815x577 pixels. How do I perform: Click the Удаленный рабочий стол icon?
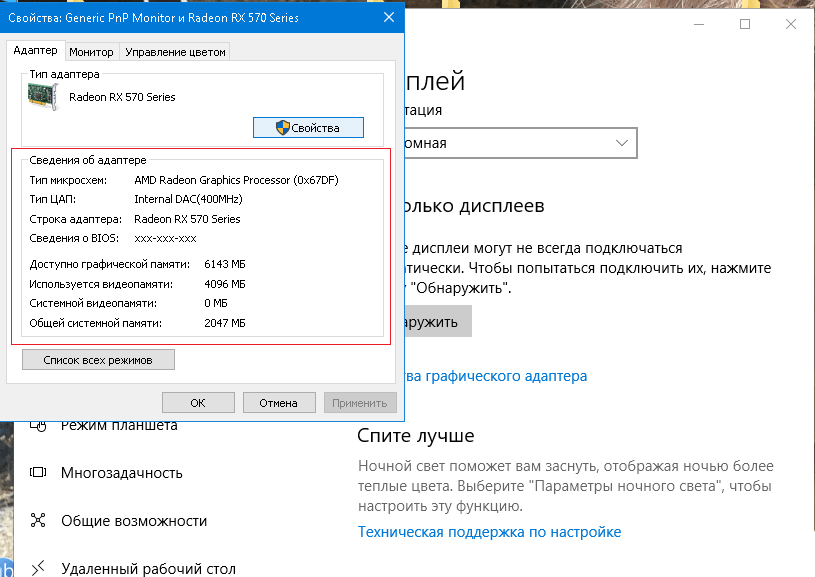tap(38, 568)
